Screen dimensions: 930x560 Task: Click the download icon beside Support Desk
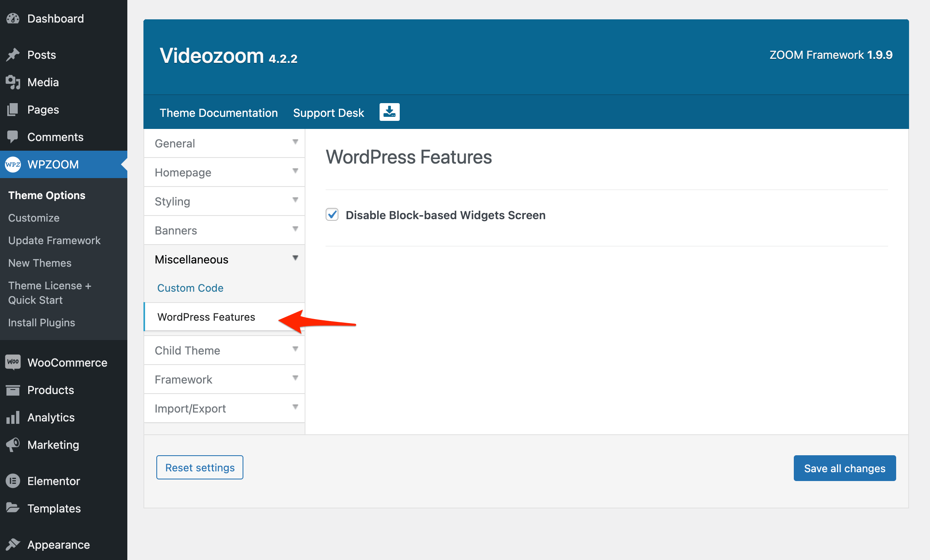(390, 112)
